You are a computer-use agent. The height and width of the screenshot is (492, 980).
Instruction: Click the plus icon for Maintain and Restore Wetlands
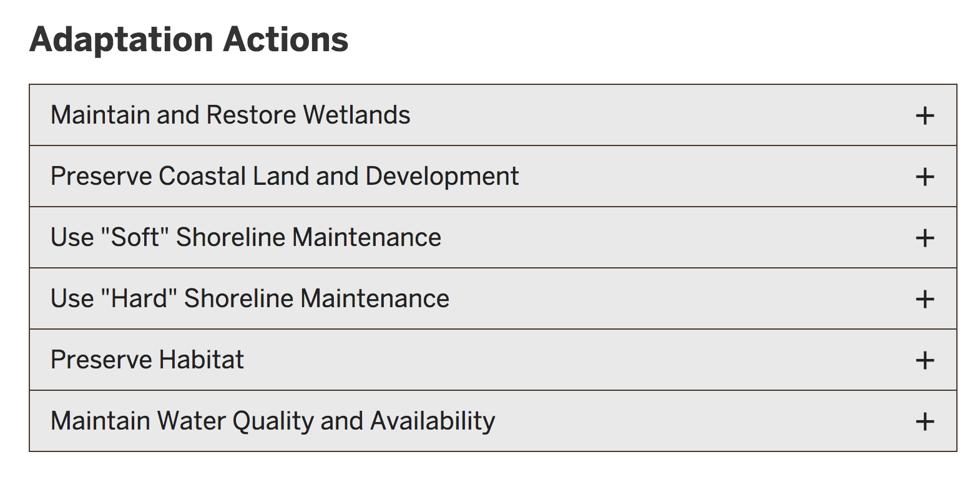point(924,116)
